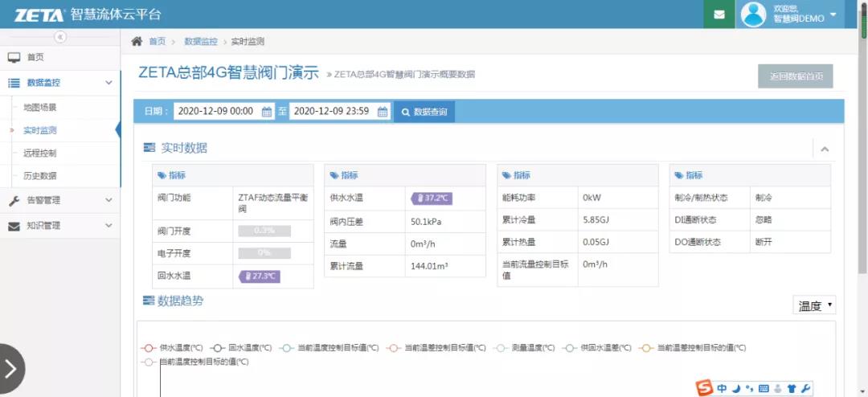Click the envelope messages icon in header
Image resolution: width=868 pixels, height=397 pixels.
click(x=719, y=14)
